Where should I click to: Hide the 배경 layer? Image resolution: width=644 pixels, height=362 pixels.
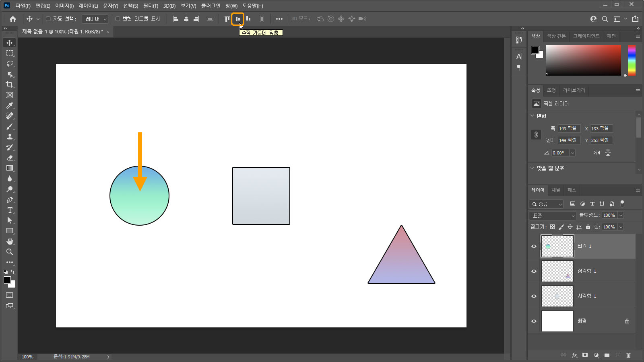click(534, 321)
